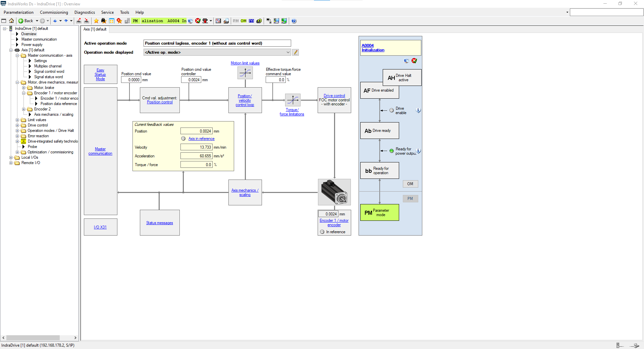Toggle the Drive enable indicator
Viewport: 644px width, 349px height.
click(391, 110)
